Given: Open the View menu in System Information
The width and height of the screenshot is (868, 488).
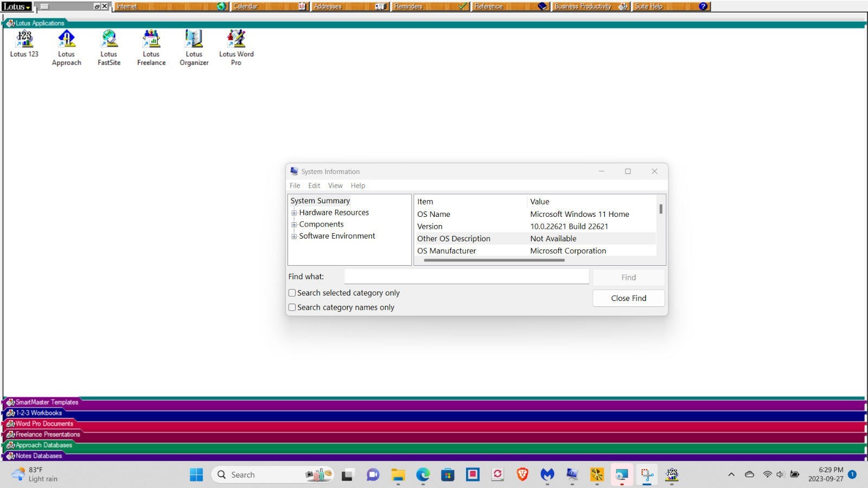Looking at the screenshot, I should 335,185.
